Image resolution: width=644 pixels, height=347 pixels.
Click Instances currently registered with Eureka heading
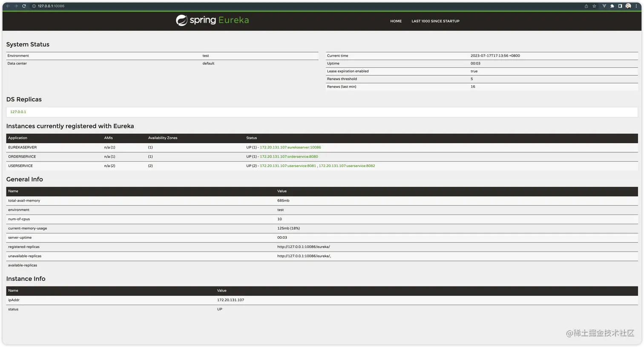point(70,126)
